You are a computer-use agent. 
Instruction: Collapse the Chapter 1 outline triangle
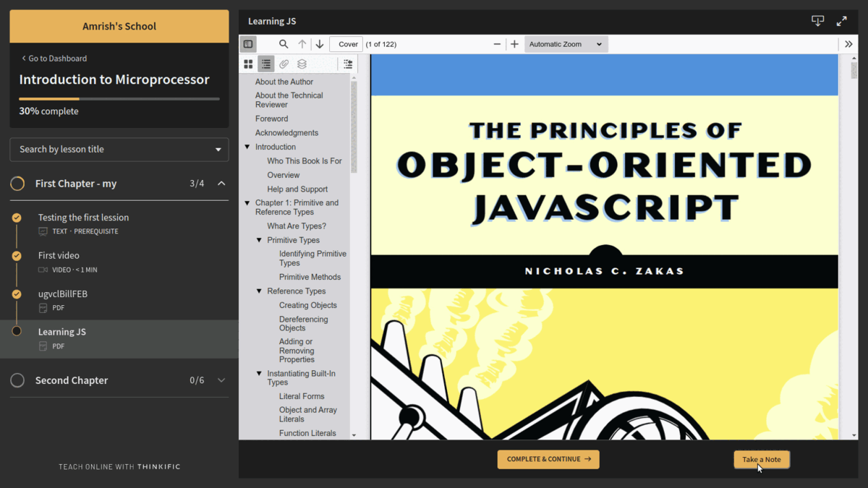click(x=247, y=203)
